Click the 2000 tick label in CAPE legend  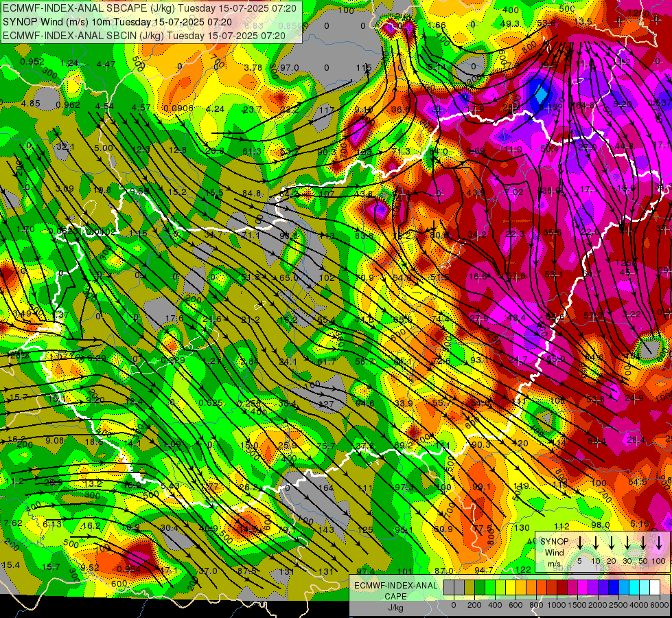click(598, 605)
